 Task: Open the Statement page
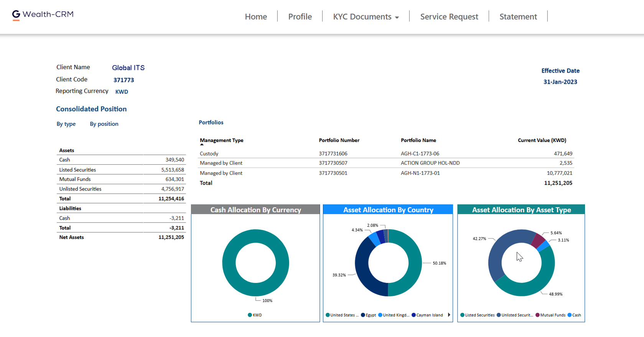pos(518,17)
